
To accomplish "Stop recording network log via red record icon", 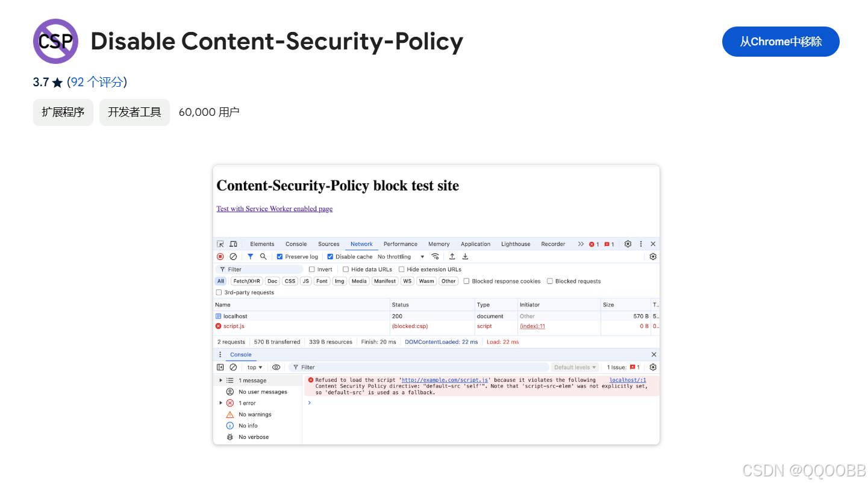I will (220, 257).
